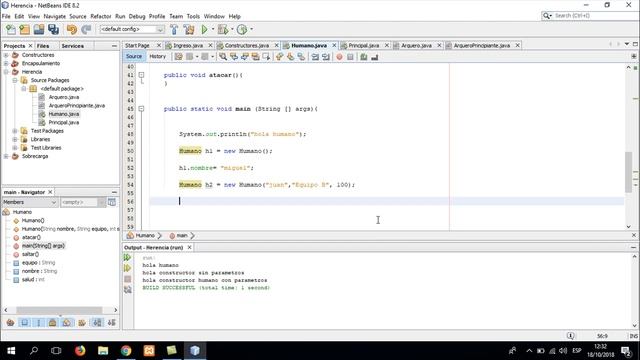Toggle Show Fields filter in Navigator
This screenshot has width=640, height=360.
tap(24, 323)
